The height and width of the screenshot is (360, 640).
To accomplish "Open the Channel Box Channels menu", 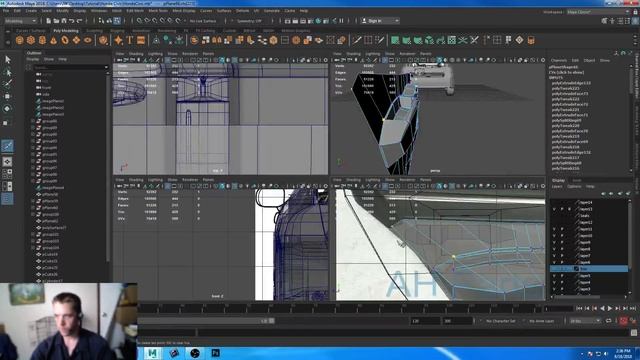I will 559,60.
